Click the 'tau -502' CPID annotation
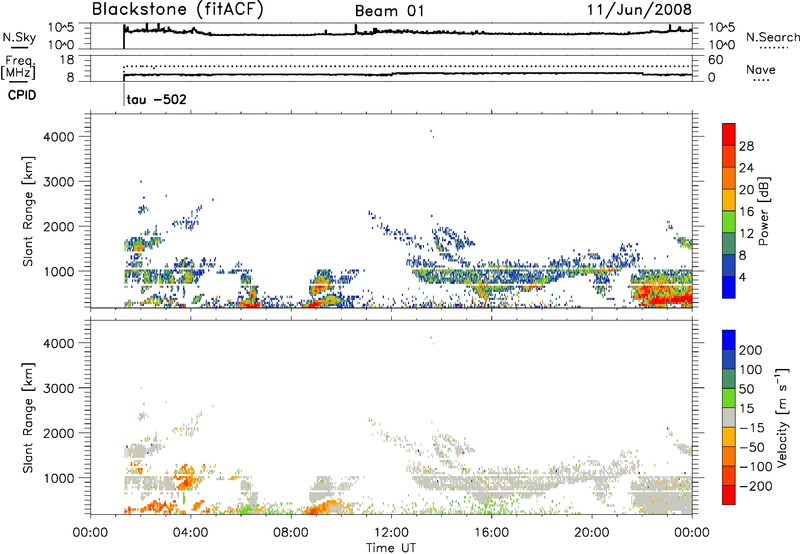 tap(157, 99)
